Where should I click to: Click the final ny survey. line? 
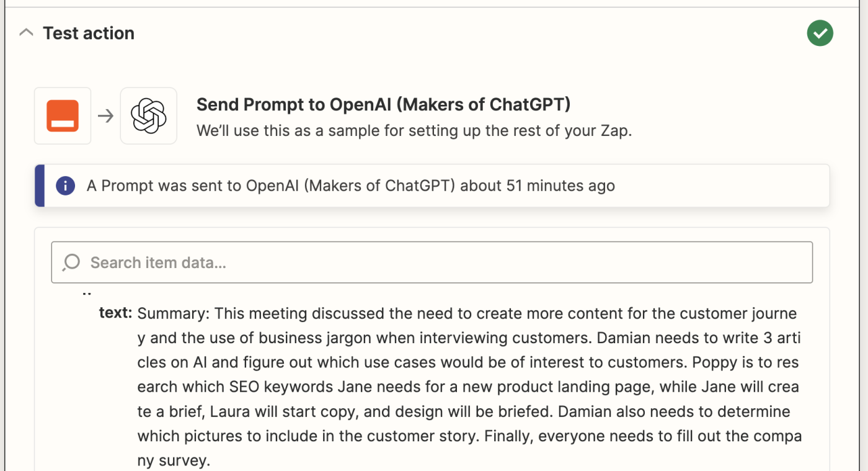point(174,461)
